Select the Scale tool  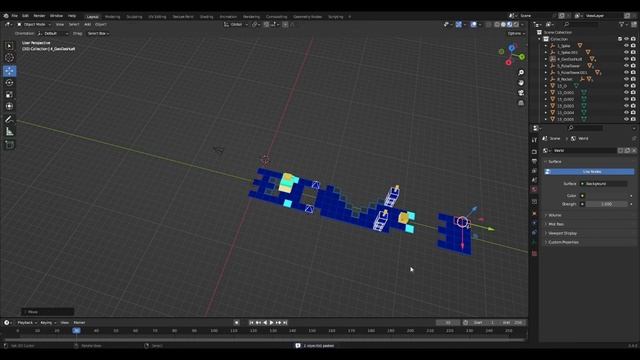coord(9,95)
